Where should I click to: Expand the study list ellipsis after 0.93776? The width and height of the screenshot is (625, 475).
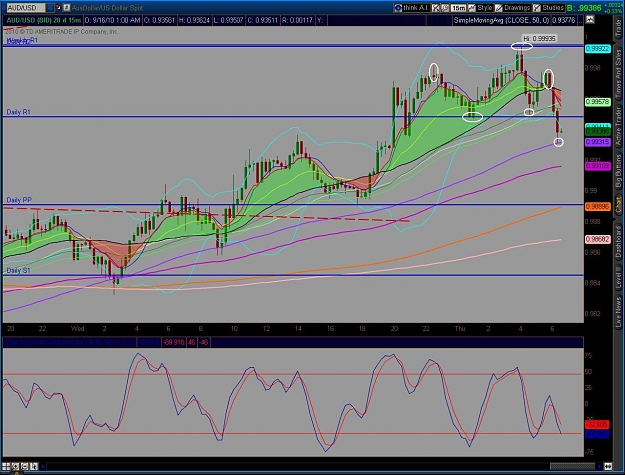[x=580, y=20]
